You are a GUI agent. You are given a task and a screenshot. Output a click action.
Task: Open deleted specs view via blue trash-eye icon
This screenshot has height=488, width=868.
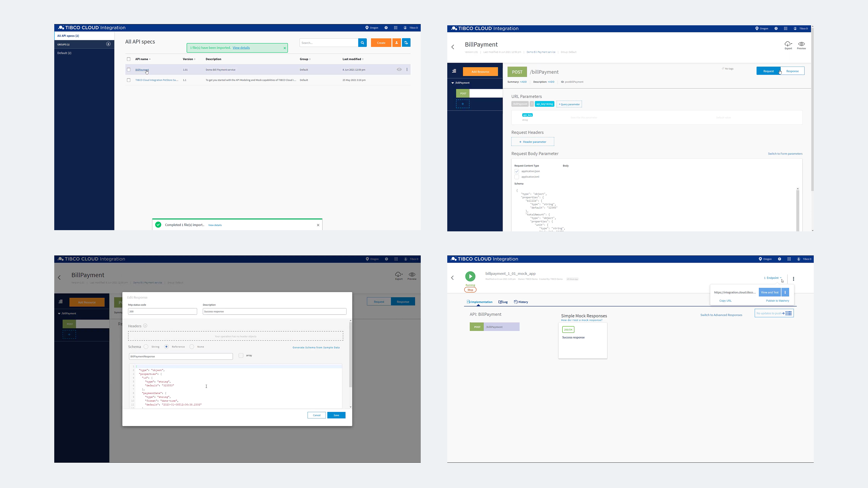(406, 42)
